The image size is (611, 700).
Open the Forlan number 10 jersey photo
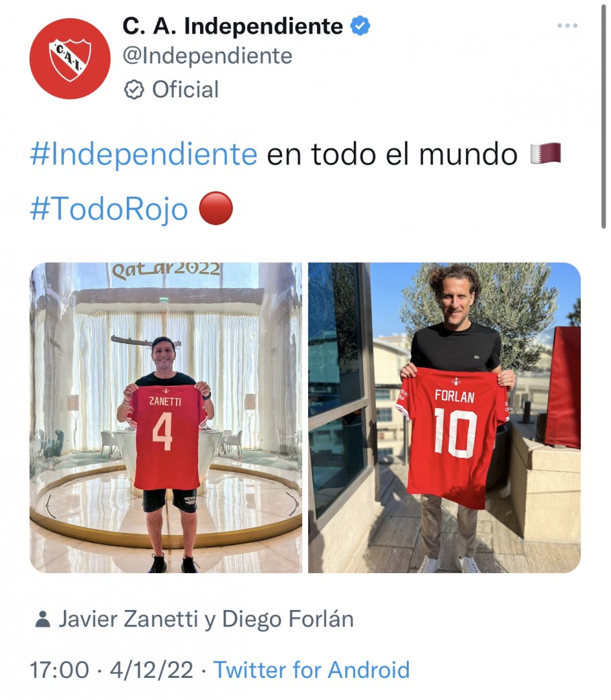pyautogui.click(x=444, y=417)
